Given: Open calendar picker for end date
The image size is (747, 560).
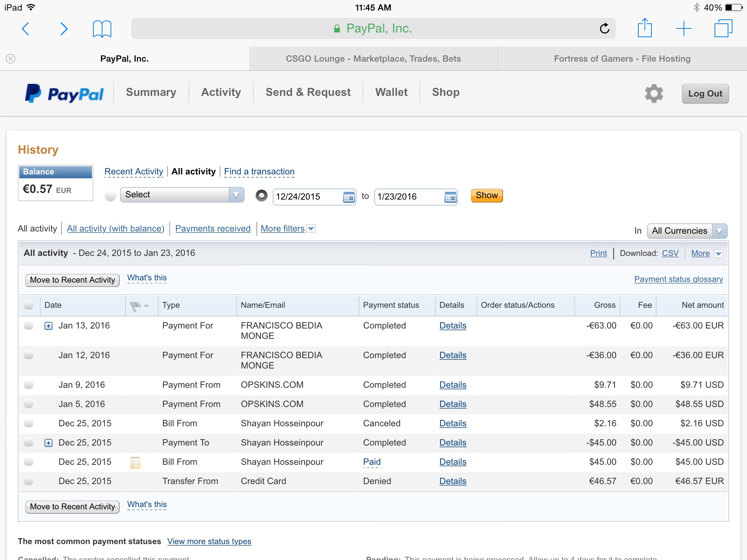Looking at the screenshot, I should click(450, 197).
